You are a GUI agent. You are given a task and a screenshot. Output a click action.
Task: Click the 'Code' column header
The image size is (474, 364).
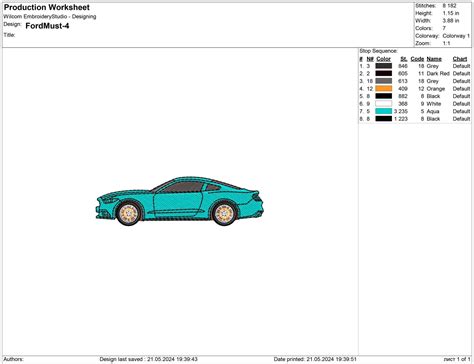(x=417, y=59)
